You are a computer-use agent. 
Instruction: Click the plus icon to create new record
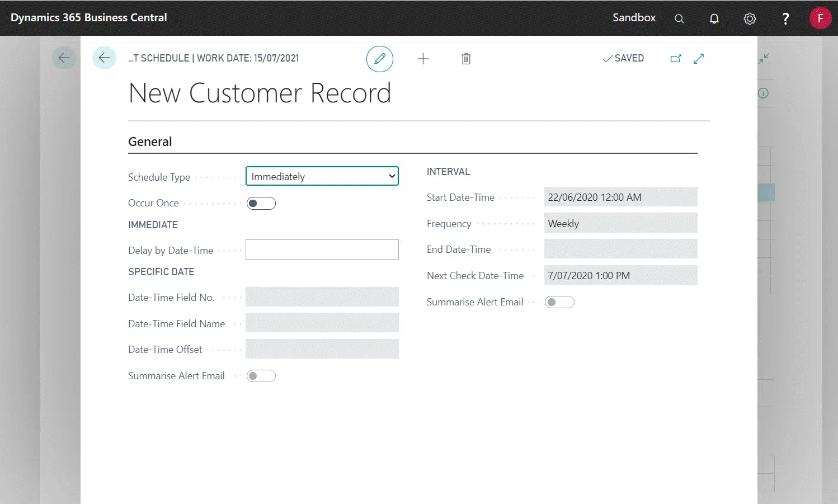tap(423, 59)
